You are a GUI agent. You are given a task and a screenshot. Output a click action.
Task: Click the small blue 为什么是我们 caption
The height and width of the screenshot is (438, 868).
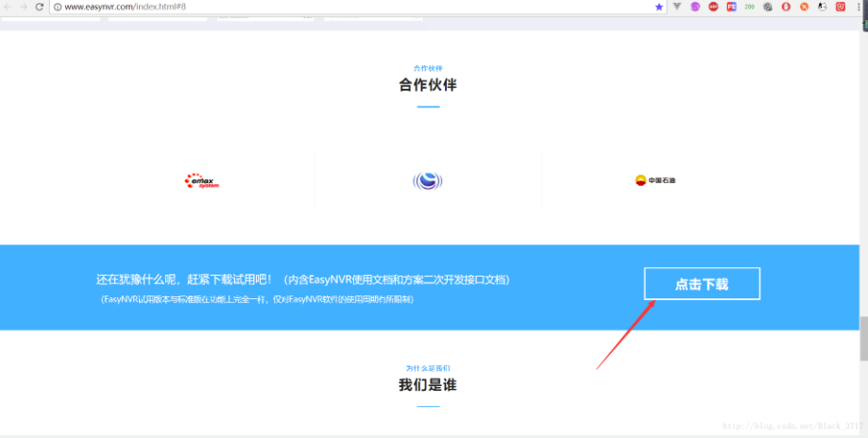(x=428, y=368)
